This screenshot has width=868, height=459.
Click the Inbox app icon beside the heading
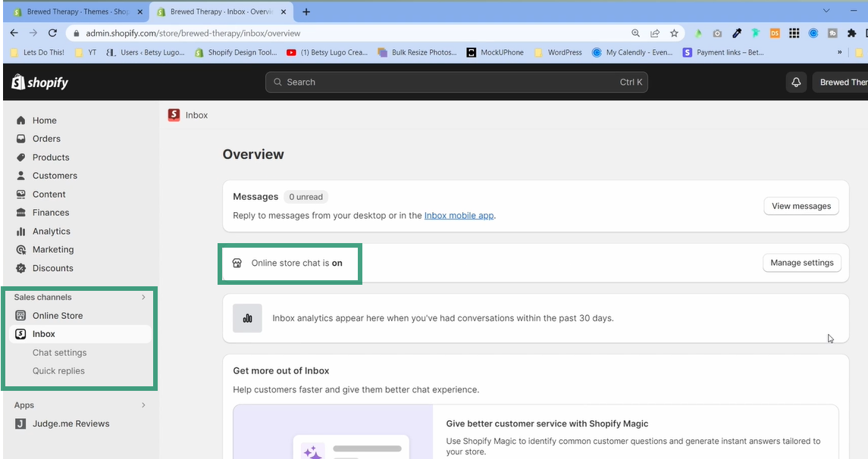click(x=174, y=114)
